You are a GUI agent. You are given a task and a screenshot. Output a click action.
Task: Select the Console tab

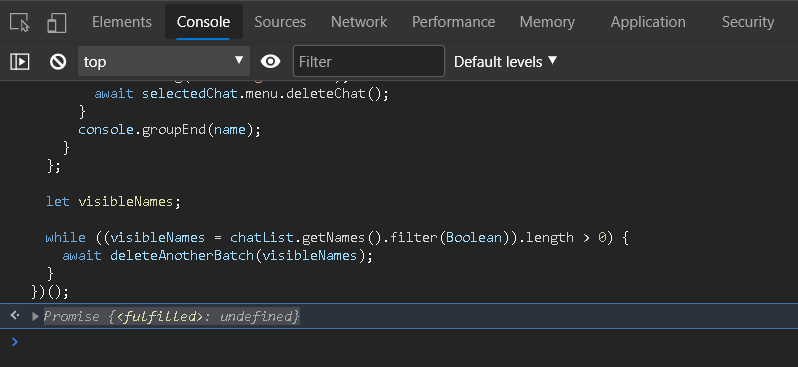pos(204,22)
